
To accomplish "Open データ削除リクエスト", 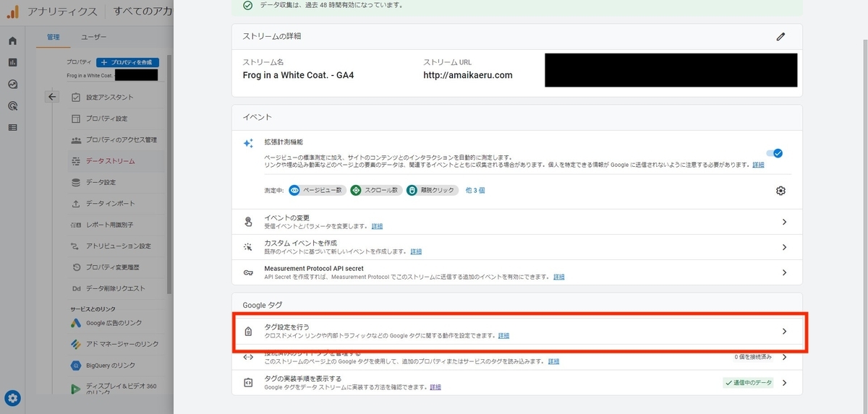I will (115, 288).
